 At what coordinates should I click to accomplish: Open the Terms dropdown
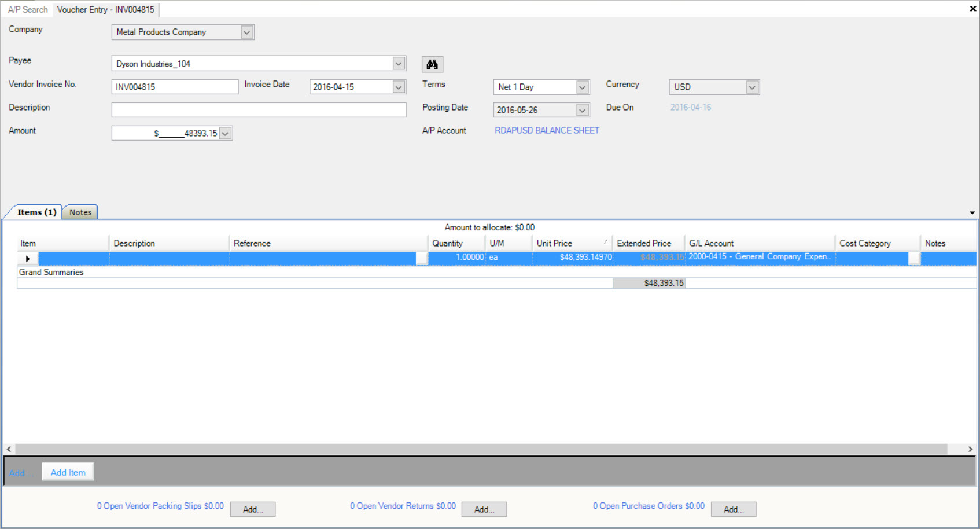583,87
